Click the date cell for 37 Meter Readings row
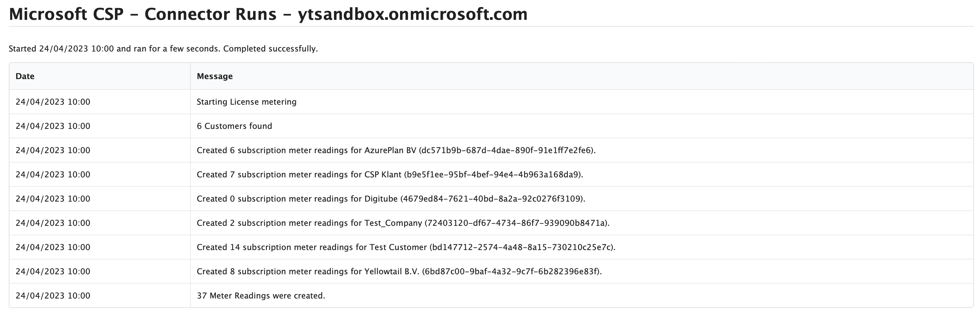 (x=53, y=295)
